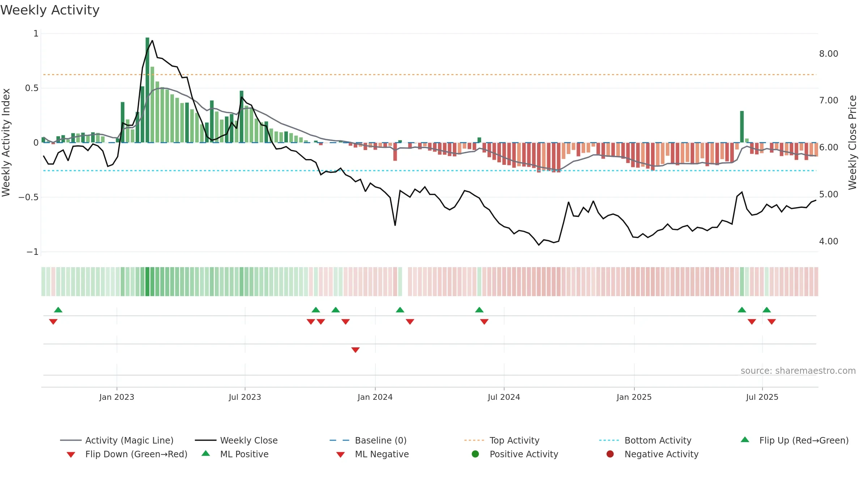Screen dimensions: 868x488
Task: Click the Weekly Close Price axis title
Action: click(x=852, y=142)
